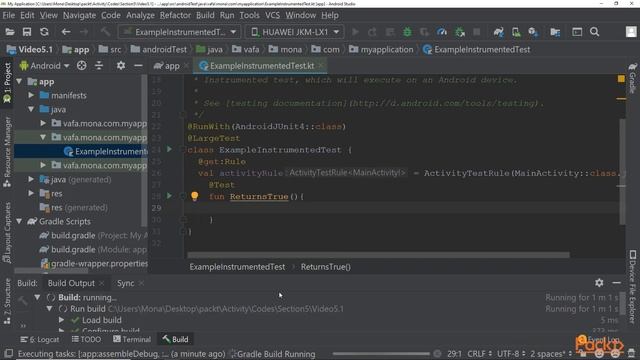Select ExampleInstrumentedTest file in project tree
This screenshot has height=360, width=640.
coord(105,151)
